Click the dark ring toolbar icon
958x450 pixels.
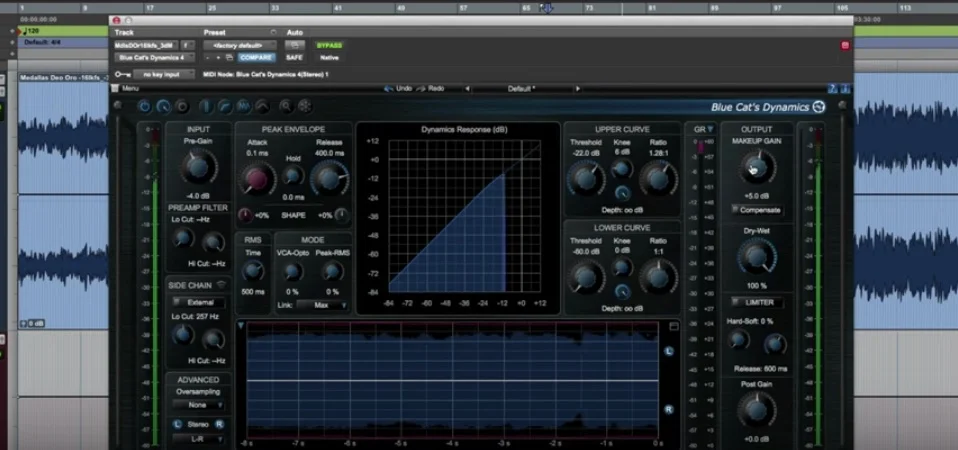(182, 106)
